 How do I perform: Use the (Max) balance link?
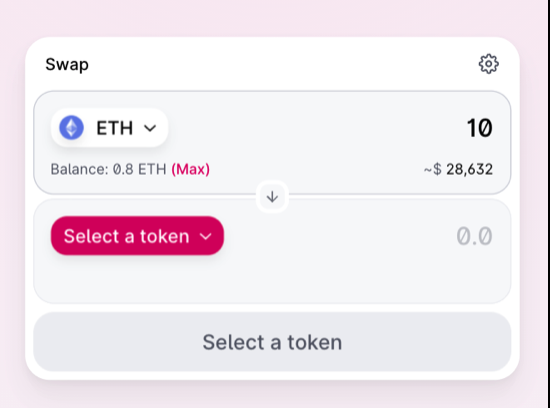point(190,169)
